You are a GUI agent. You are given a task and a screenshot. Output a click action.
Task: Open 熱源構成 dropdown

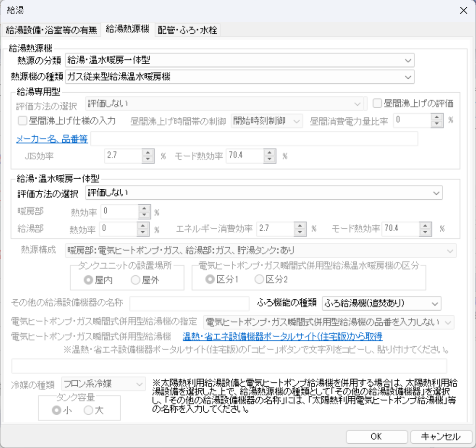coord(261,251)
